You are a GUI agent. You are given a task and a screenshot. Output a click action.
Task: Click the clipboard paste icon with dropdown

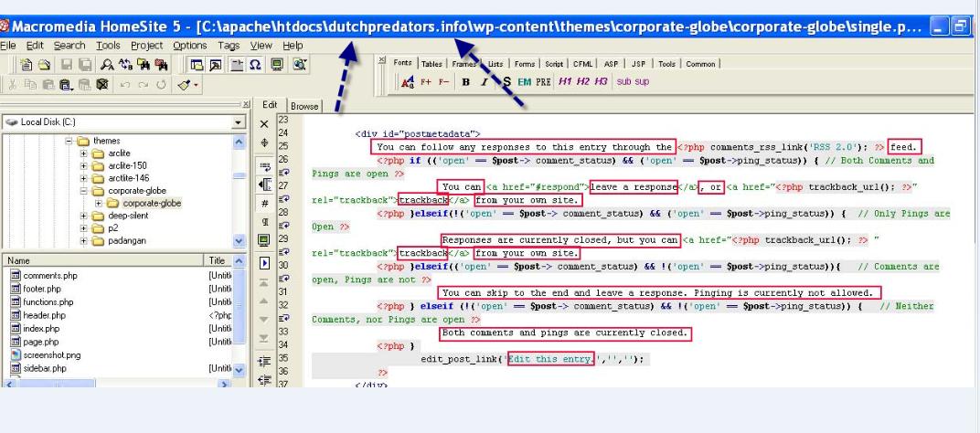[x=66, y=84]
